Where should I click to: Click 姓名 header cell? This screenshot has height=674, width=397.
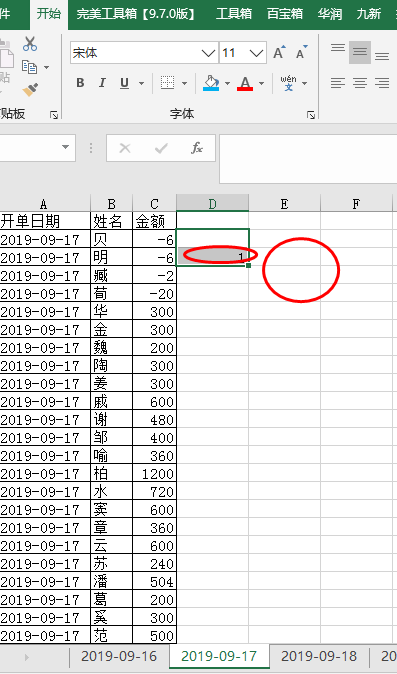[x=111, y=221]
